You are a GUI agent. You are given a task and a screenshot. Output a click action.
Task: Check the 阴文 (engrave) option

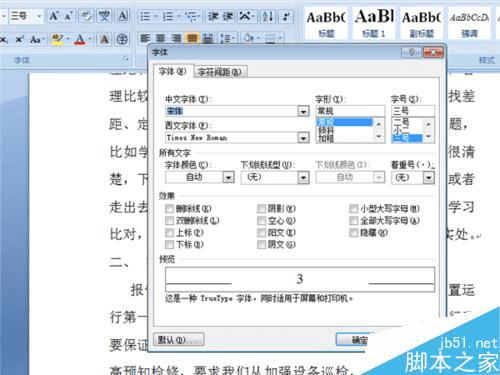pos(261,245)
